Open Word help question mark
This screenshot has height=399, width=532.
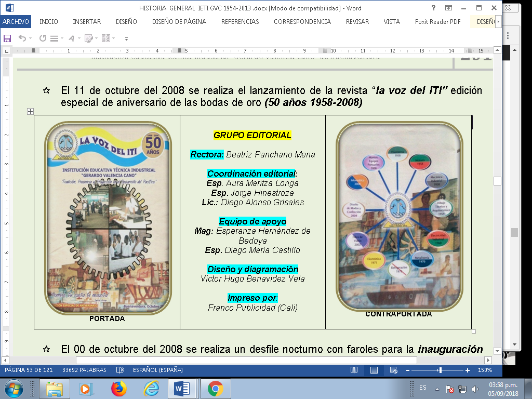pyautogui.click(x=433, y=8)
